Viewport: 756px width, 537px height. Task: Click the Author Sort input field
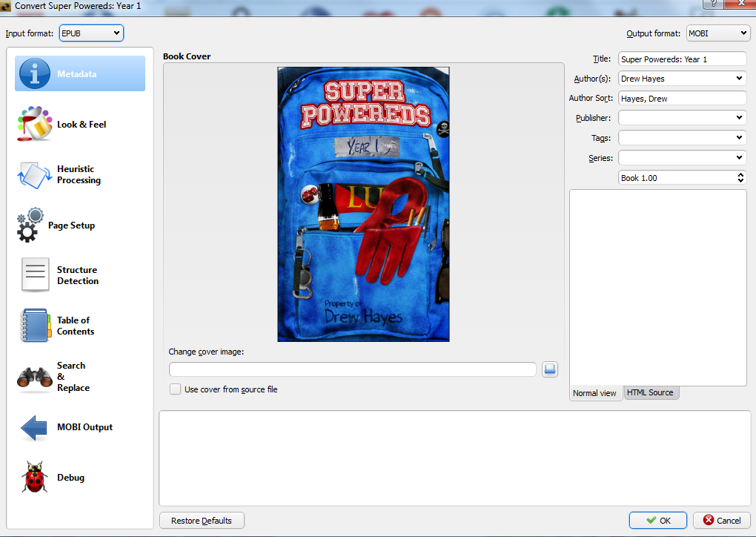coord(682,99)
